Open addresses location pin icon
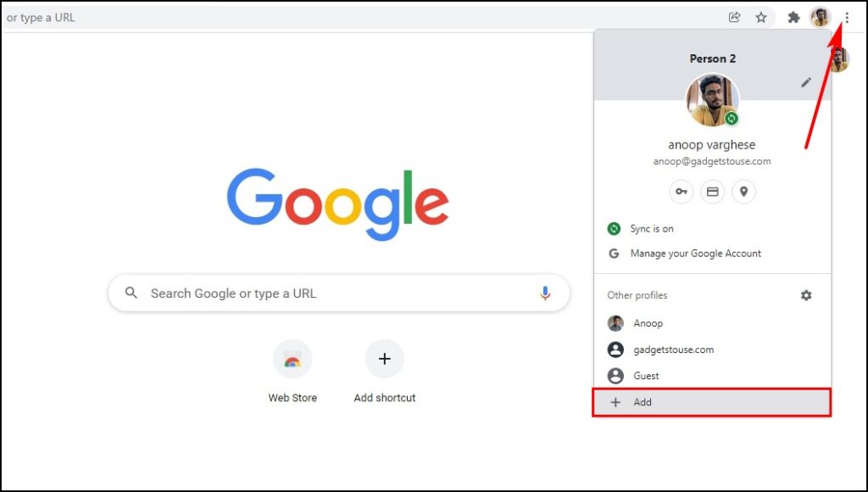This screenshot has width=868, height=492. click(x=743, y=192)
